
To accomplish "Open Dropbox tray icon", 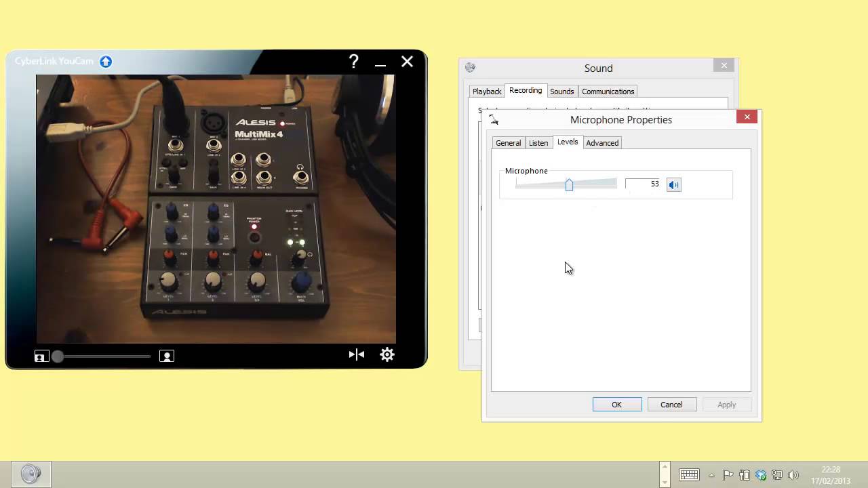I will 760,475.
